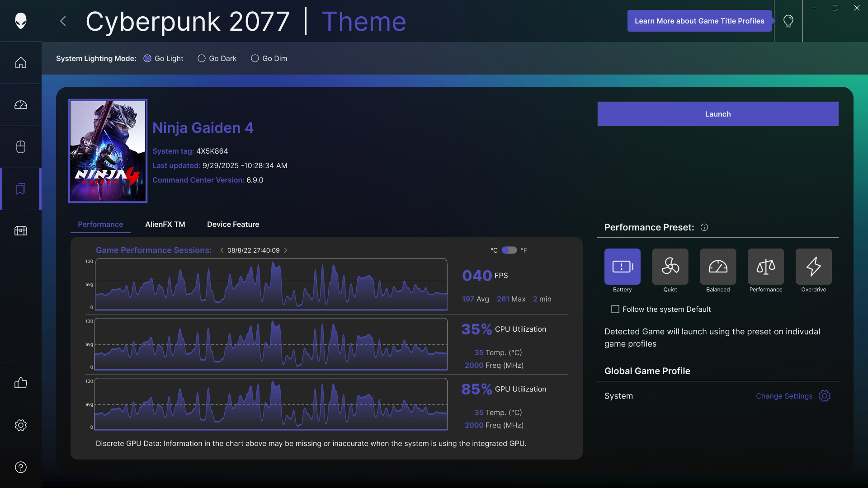Switch to the Device Feature tab

pos(233,225)
